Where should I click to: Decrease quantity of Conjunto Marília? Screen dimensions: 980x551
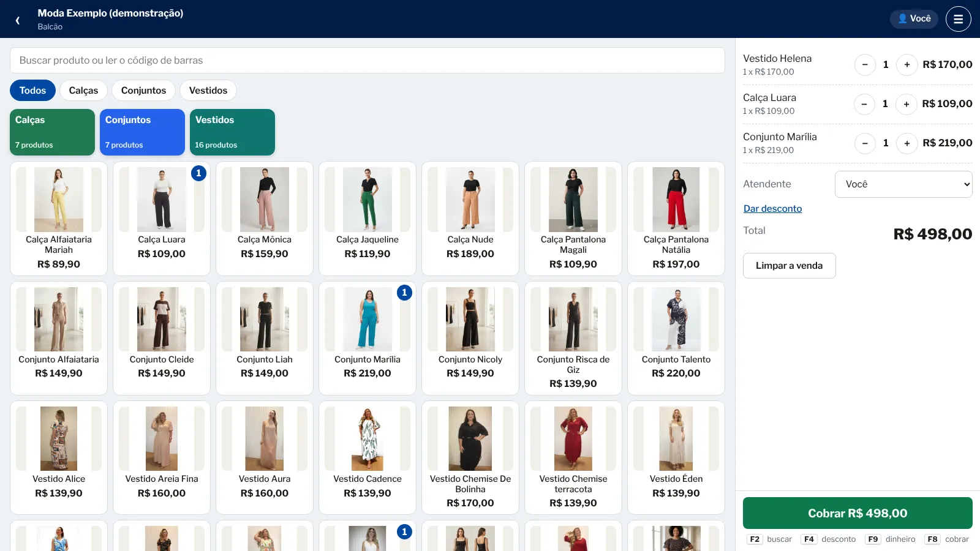(865, 143)
